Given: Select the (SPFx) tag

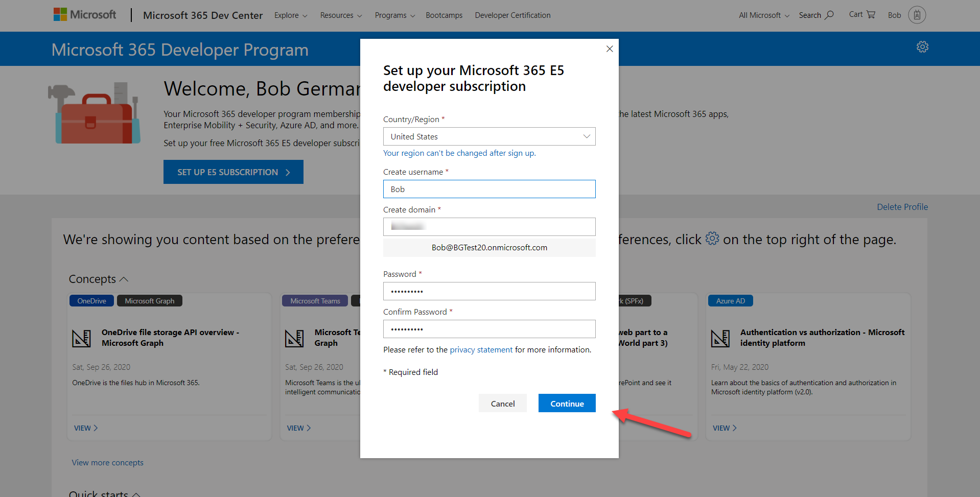Looking at the screenshot, I should click(635, 301).
